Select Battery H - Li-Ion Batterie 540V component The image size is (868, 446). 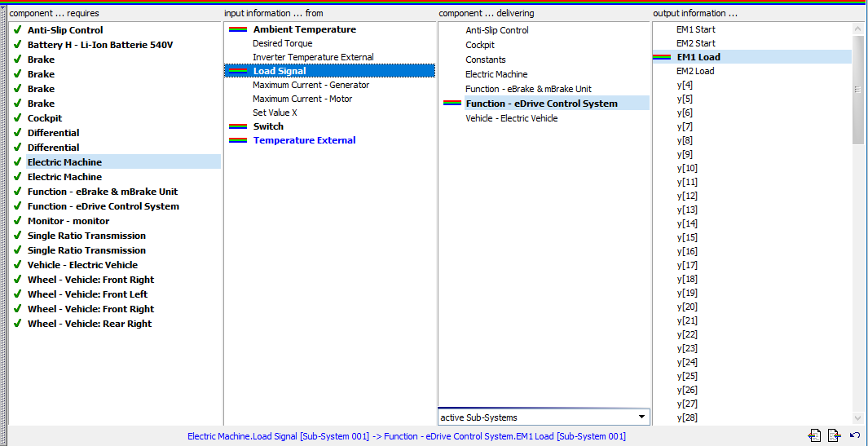tap(100, 45)
